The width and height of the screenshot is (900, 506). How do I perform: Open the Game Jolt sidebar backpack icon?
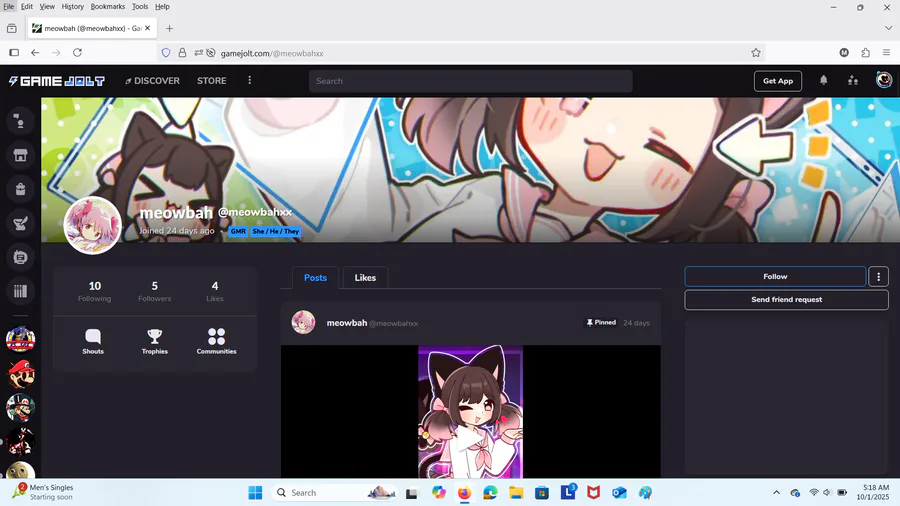[20, 189]
